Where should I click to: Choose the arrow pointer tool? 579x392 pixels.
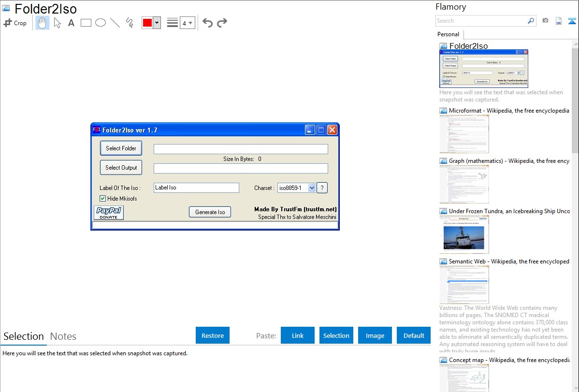57,23
